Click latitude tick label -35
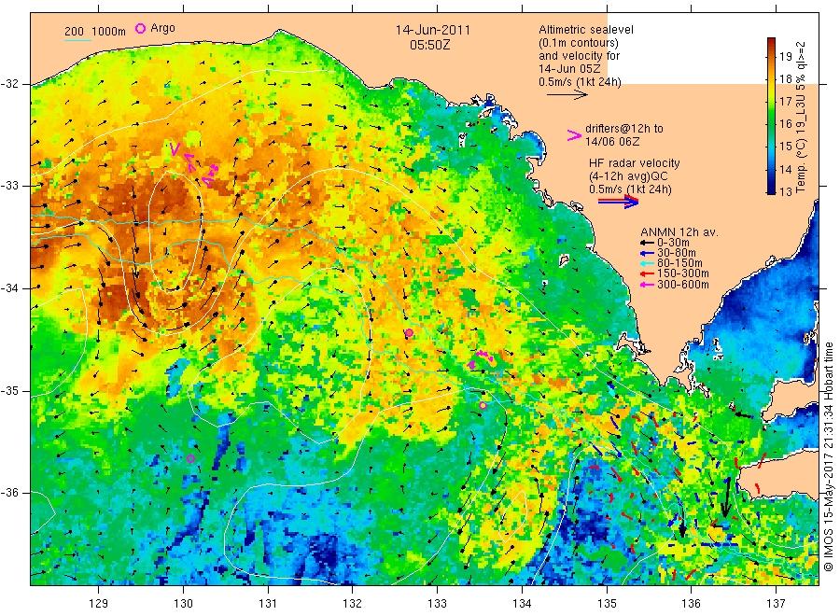 point(9,391)
